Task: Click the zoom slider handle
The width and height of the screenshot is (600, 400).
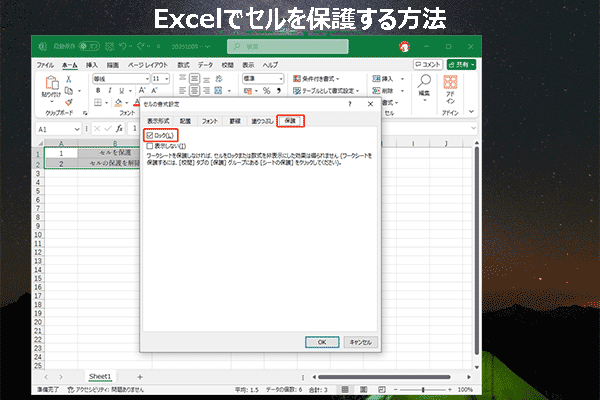Action: point(423,390)
